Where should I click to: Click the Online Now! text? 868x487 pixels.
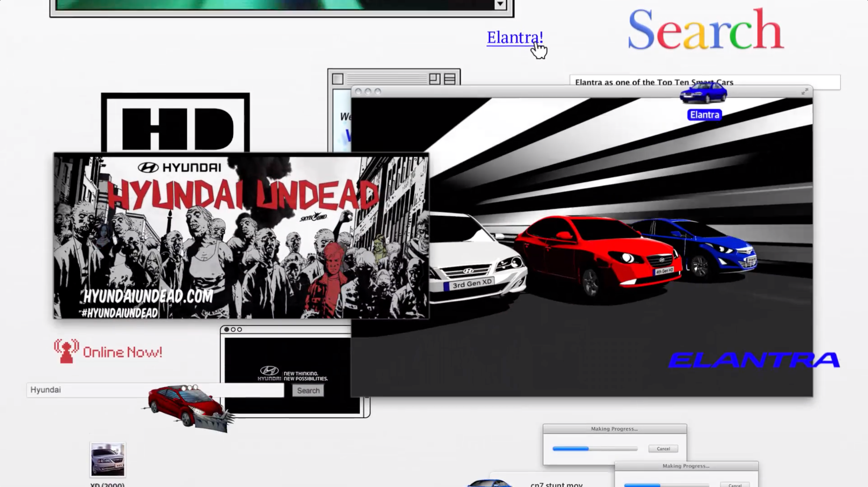(x=122, y=352)
